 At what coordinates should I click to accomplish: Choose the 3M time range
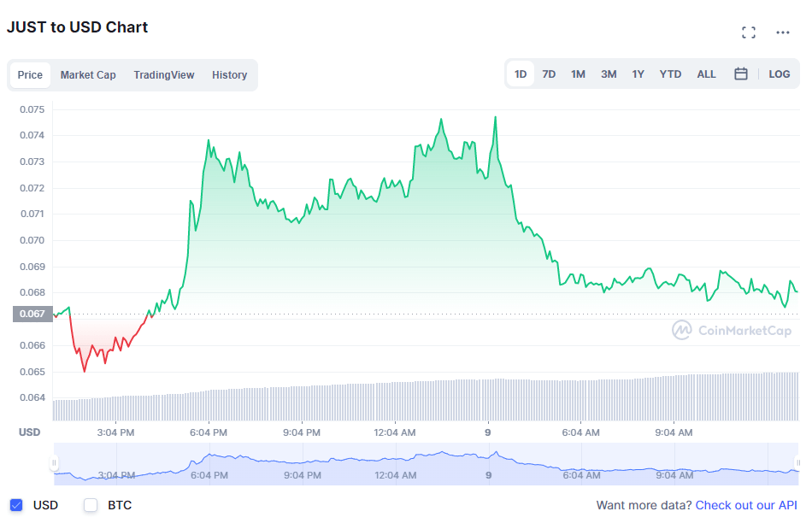tap(608, 74)
